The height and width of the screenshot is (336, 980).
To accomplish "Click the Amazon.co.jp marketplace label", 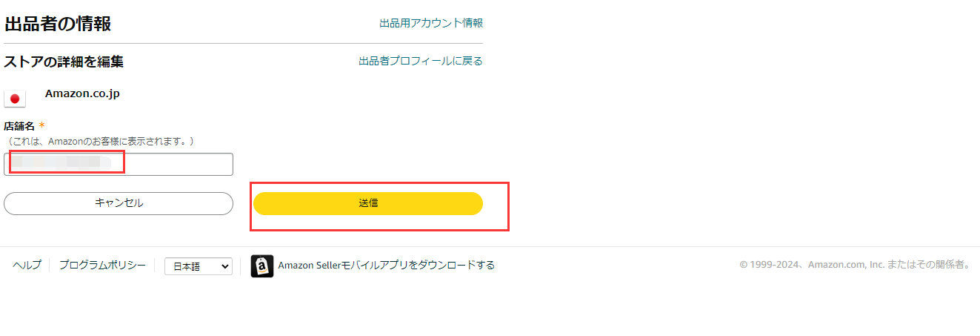I will coord(82,93).
